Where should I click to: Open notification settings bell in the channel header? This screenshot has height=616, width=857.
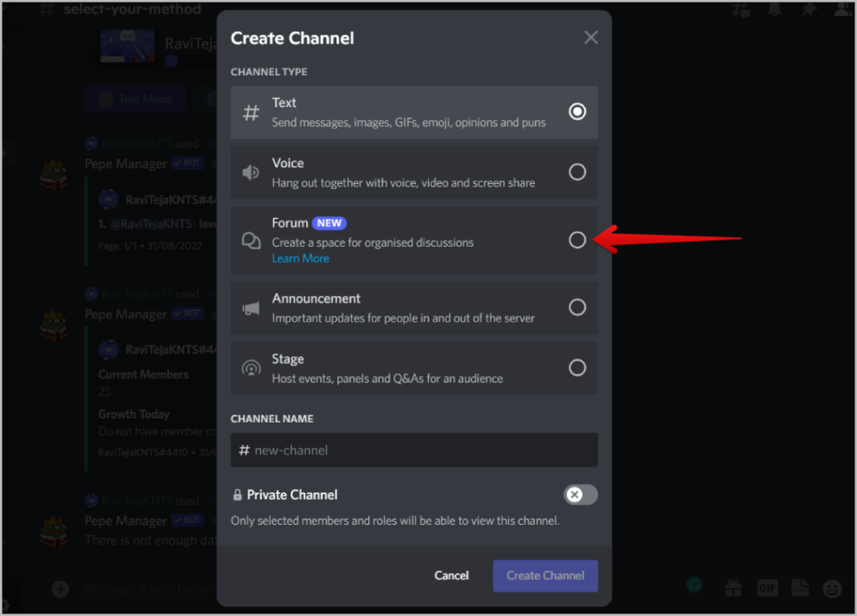[x=774, y=9]
